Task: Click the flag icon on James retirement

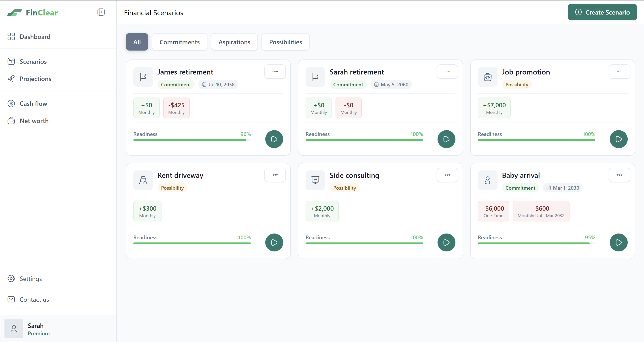Action: click(x=143, y=77)
